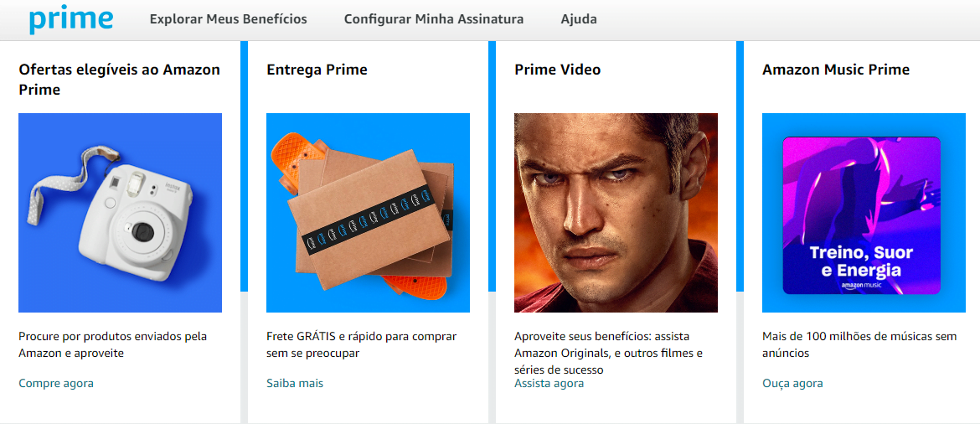This screenshot has width=980, height=424.
Task: Click the Compre agora link
Action: (56, 383)
